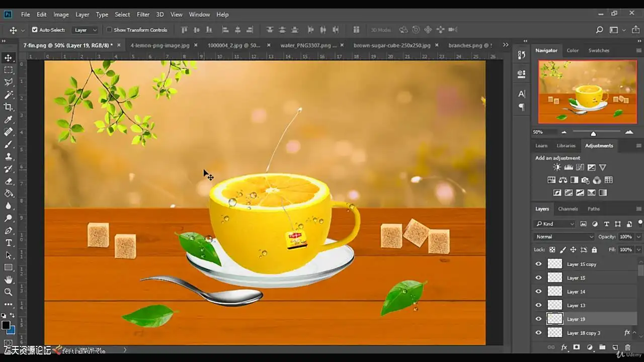Click the background color swatch
The height and width of the screenshot is (362, 644).
pyautogui.click(x=11, y=330)
